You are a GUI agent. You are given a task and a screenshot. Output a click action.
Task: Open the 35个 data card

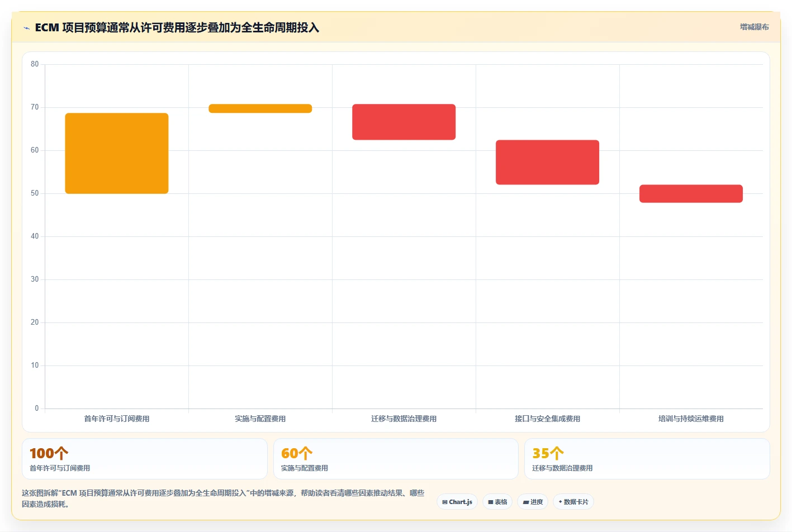(647, 459)
